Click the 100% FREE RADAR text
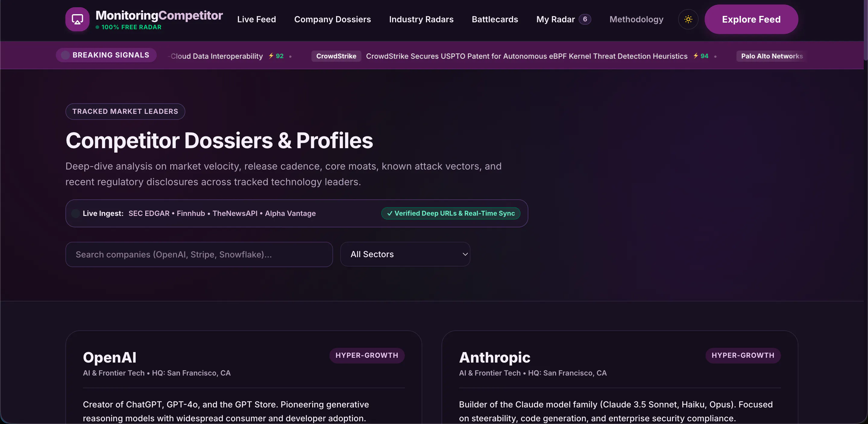Viewport: 868px width, 424px height. (x=131, y=27)
